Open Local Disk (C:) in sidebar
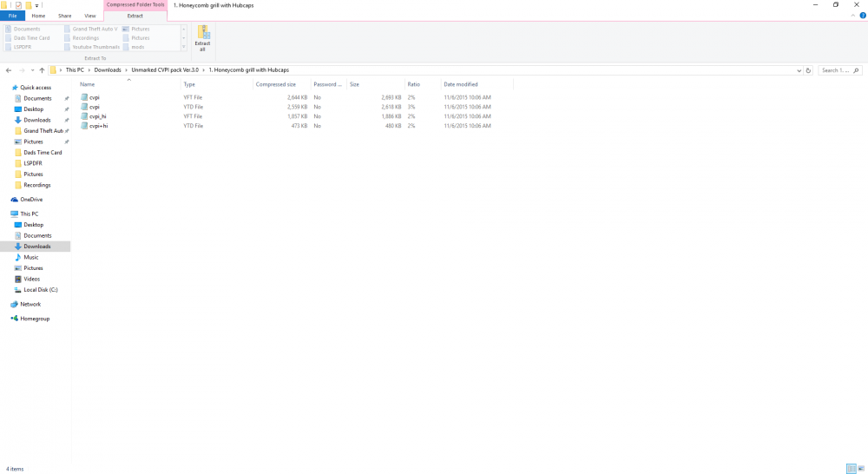Viewport: 868px width, 474px height. click(41, 290)
